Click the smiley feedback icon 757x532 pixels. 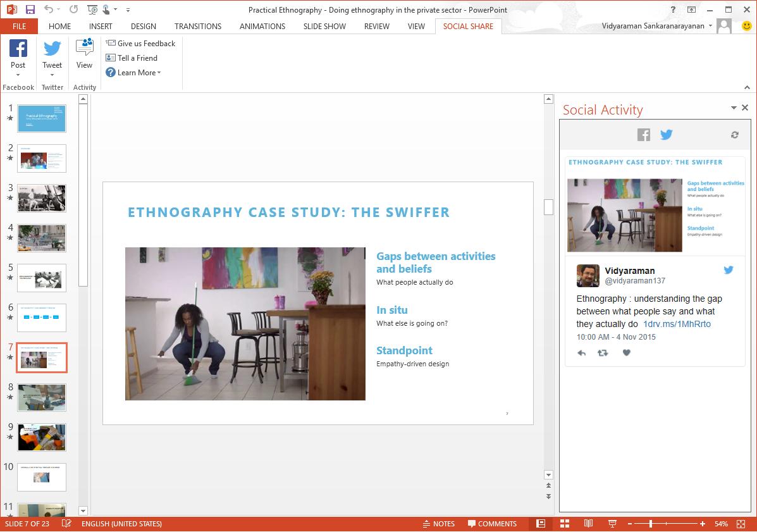pos(746,26)
